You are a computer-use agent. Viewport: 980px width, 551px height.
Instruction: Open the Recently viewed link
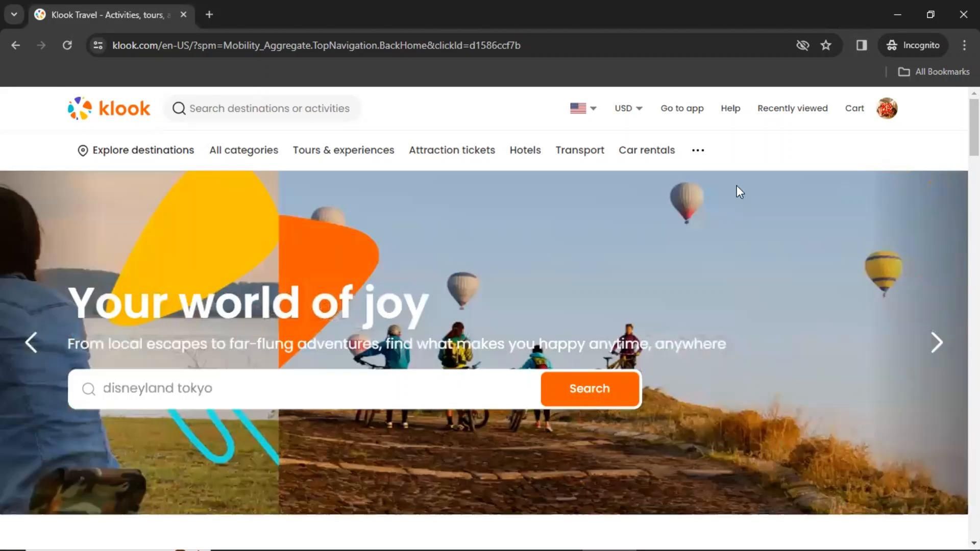[x=792, y=108]
